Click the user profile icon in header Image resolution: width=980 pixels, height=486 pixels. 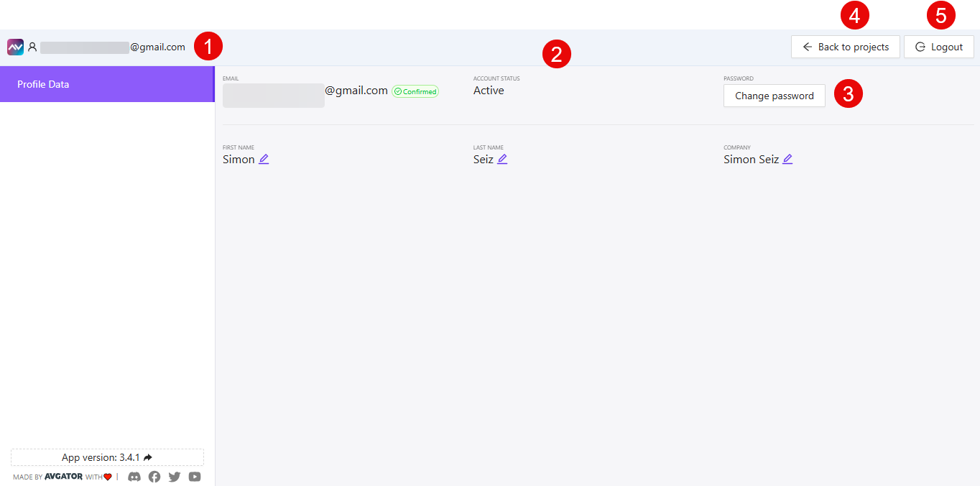pos(32,46)
